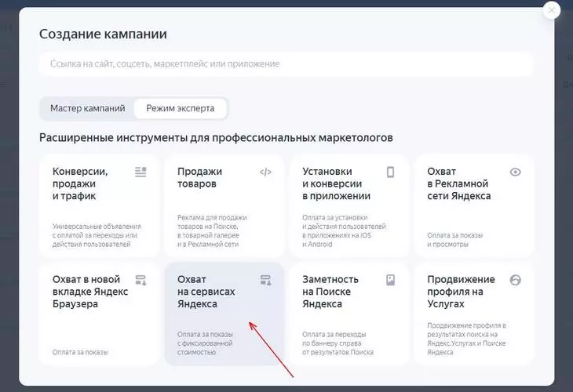The width and height of the screenshot is (573, 392).
Task: Click the icon on Охват на сервисах Яндекса card
Action: 265,280
